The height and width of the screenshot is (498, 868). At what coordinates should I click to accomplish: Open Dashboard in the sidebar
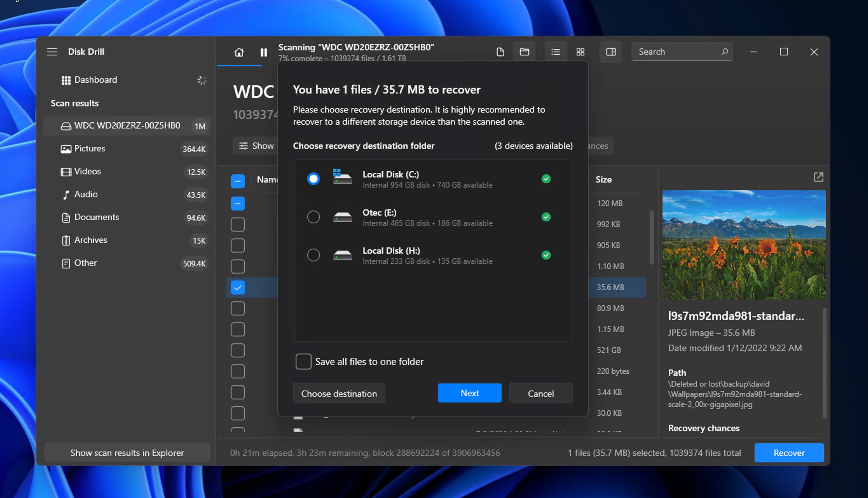(x=127, y=80)
